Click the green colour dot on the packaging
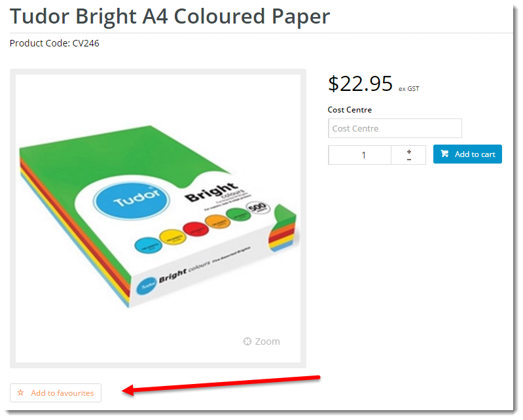 [x=238, y=215]
